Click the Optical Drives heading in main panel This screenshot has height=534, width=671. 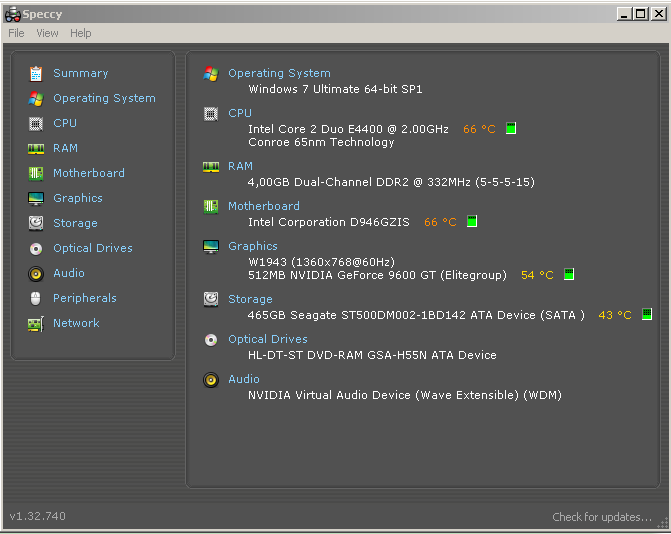(x=268, y=339)
